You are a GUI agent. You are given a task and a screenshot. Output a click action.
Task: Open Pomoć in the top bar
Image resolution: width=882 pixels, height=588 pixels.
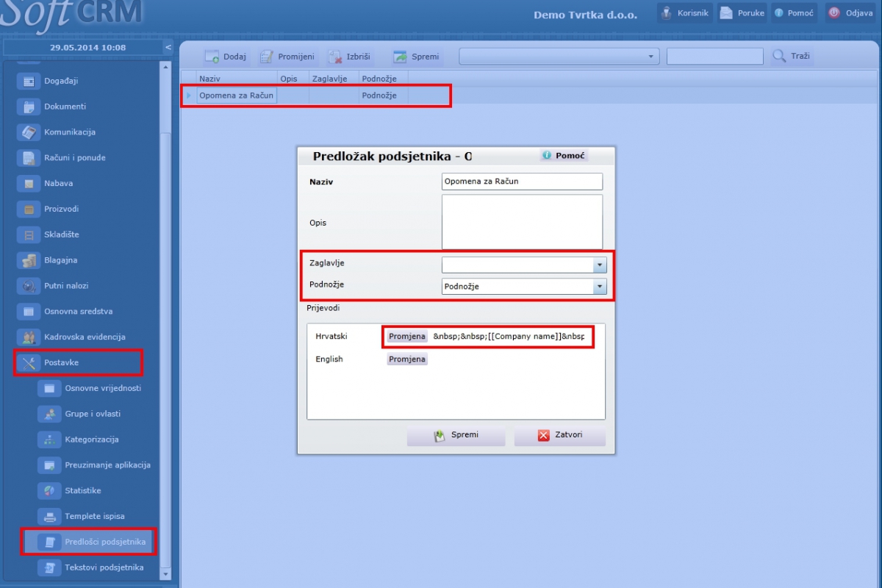(x=794, y=13)
